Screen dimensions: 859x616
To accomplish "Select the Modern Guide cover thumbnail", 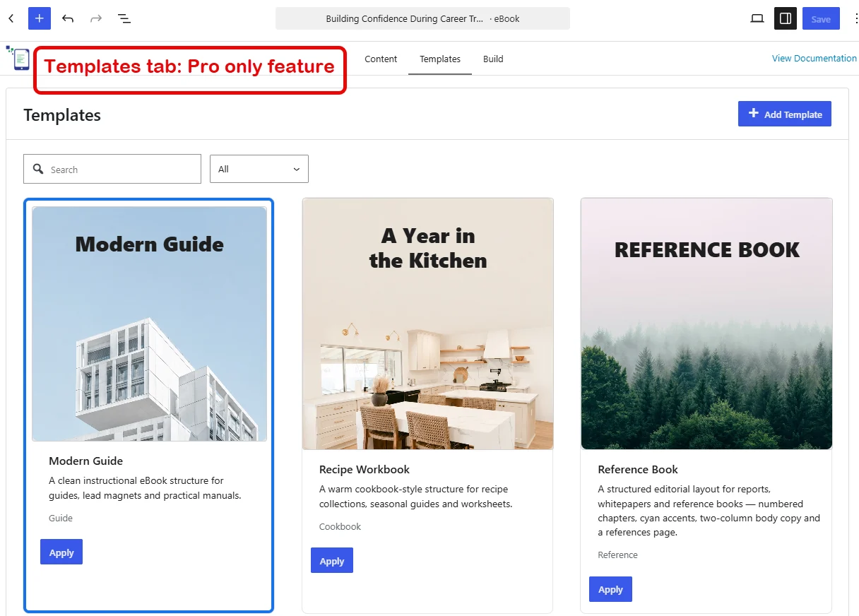I will 149,324.
